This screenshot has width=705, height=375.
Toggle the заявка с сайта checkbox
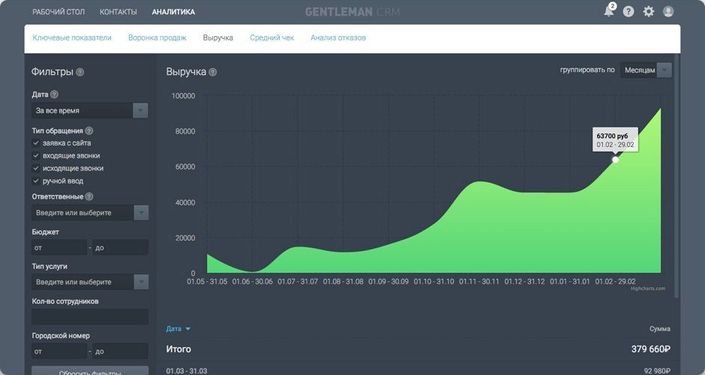pyautogui.click(x=36, y=143)
